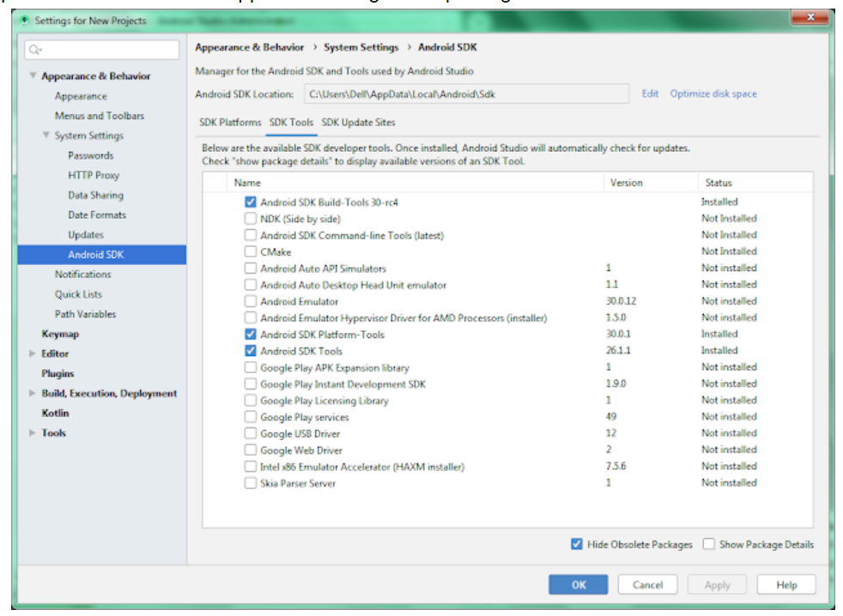Check Android Auto Desktop Head Unit emulator
Image resolution: width=843 pixels, height=616 pixels.
coord(250,285)
